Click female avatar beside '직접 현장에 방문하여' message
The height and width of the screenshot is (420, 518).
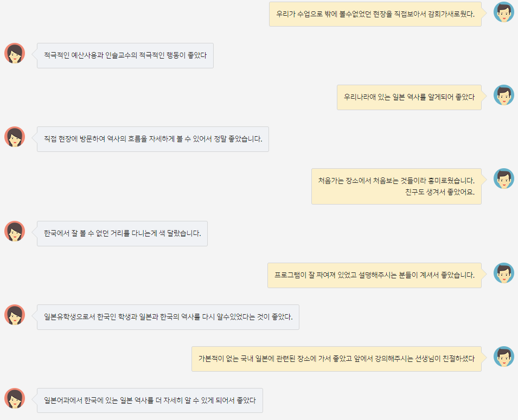click(x=15, y=137)
